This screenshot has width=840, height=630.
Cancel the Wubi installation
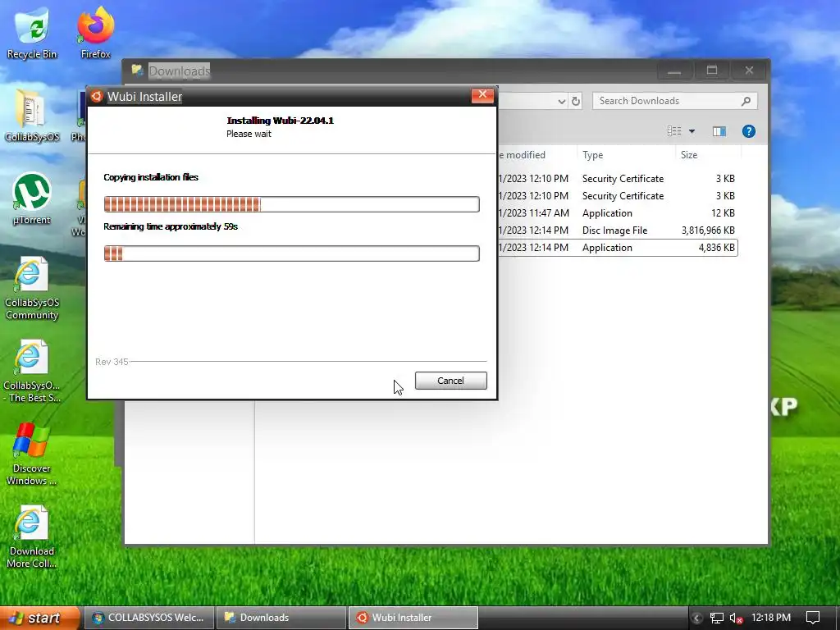tap(450, 381)
